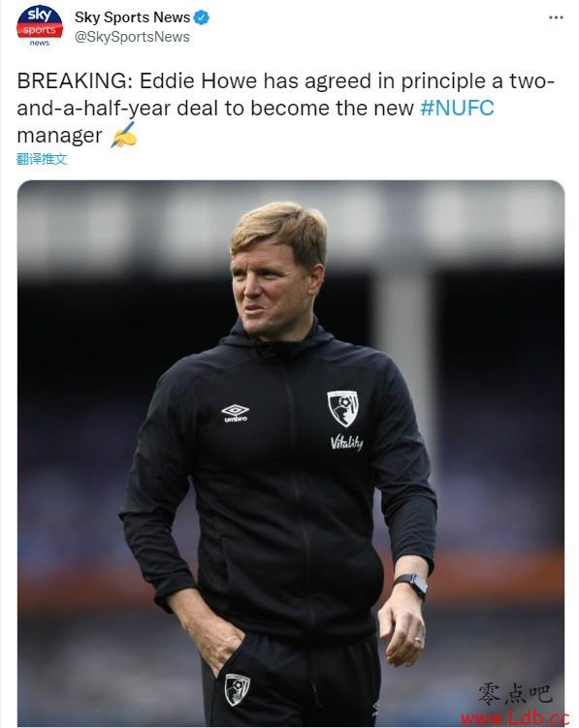Click the Sky Sports News display name
The width and height of the screenshot is (579, 728).
pos(133,17)
